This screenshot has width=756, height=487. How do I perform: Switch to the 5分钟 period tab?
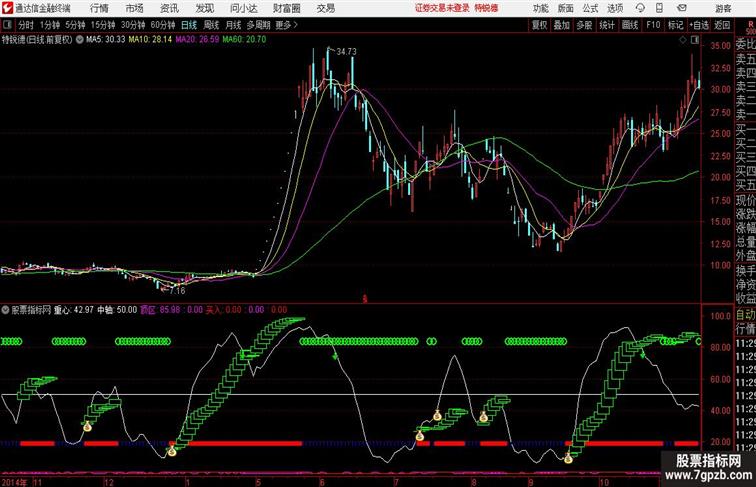75,25
